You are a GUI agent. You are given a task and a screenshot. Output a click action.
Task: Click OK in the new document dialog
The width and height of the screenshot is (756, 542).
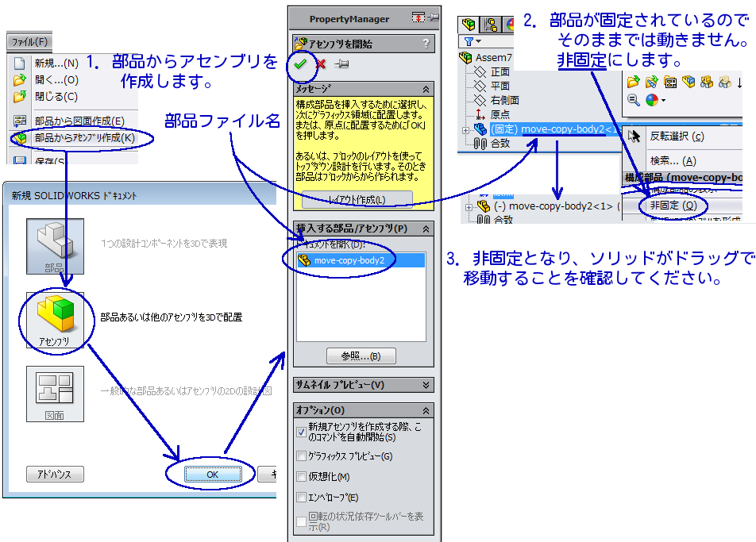click(213, 474)
